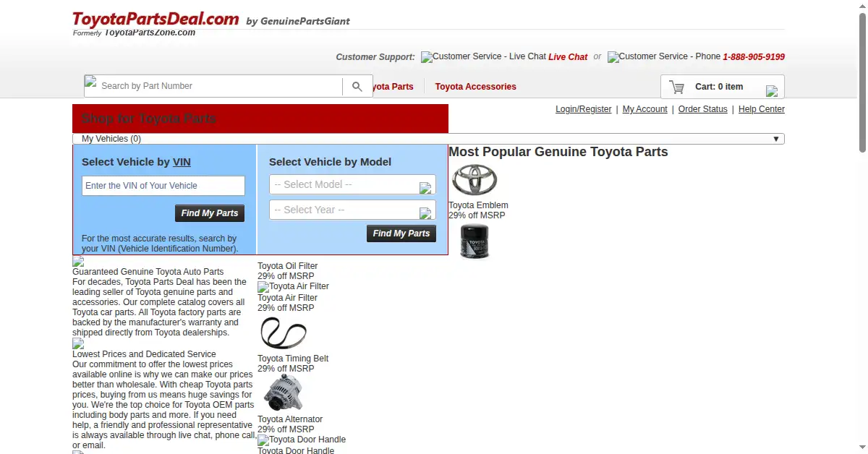Open the Toyota Timing Belt image
This screenshot has height=454, width=868.
pyautogui.click(x=284, y=333)
